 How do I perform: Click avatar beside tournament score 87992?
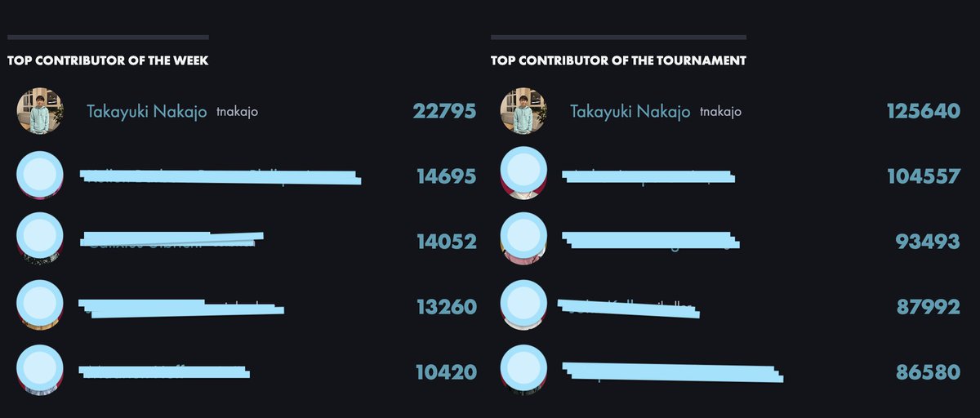523,305
